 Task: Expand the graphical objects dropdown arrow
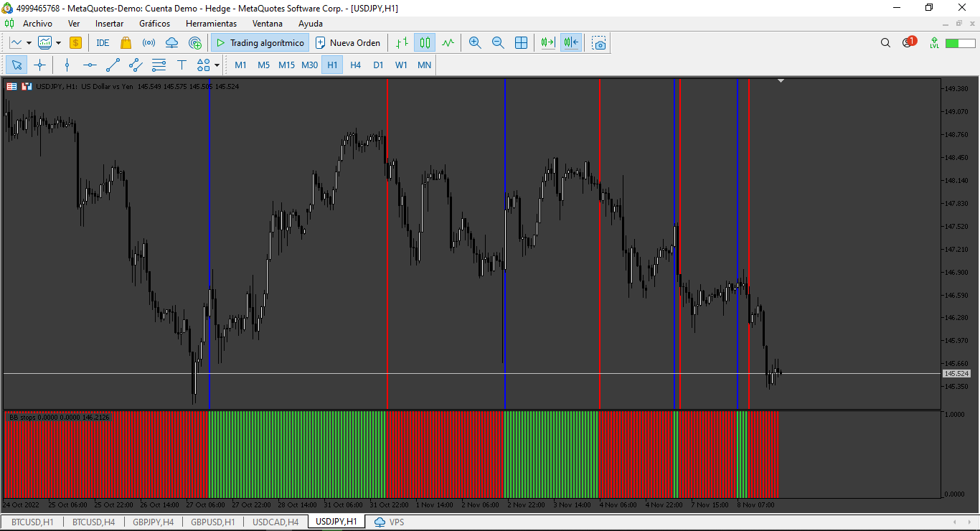click(217, 65)
